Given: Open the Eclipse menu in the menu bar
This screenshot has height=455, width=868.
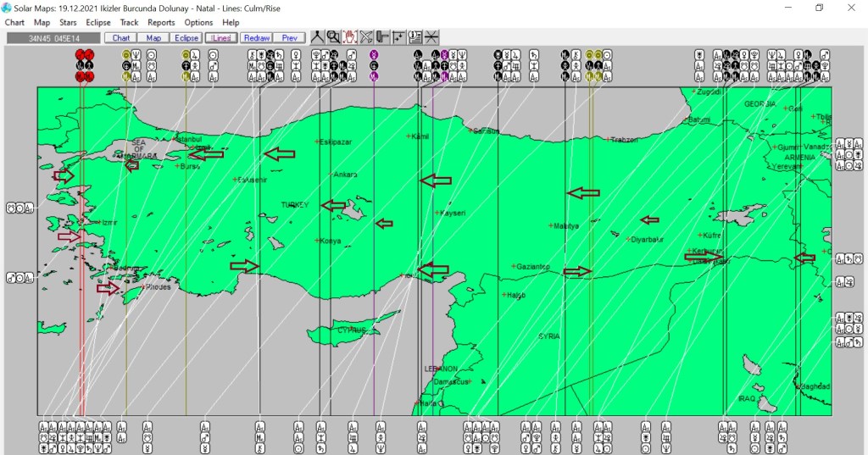Looking at the screenshot, I should tap(98, 22).
